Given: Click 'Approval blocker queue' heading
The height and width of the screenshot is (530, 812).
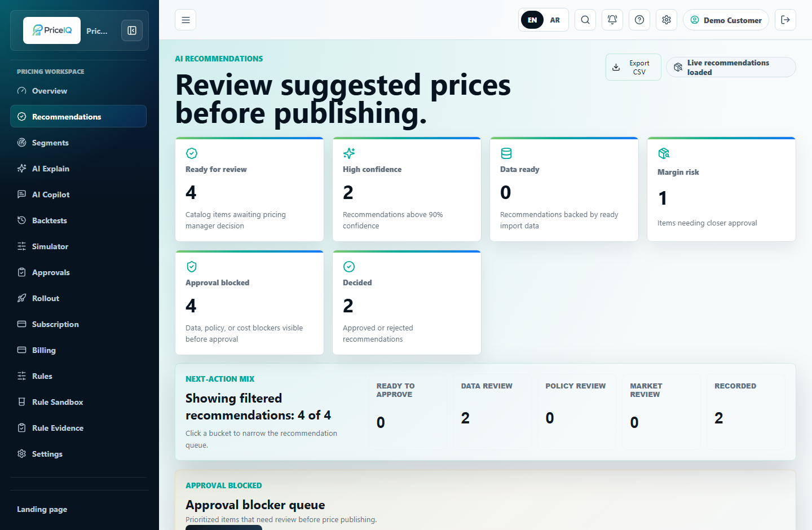Looking at the screenshot, I should point(255,505).
